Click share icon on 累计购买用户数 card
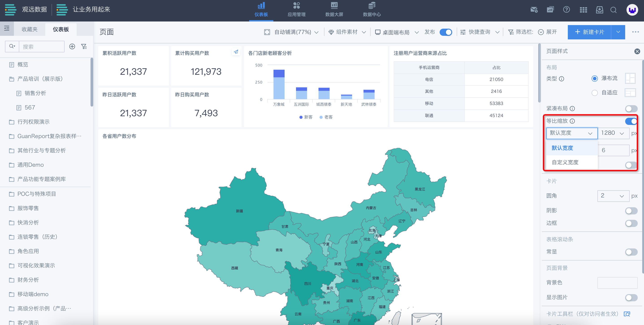644x325 pixels. pos(236,52)
